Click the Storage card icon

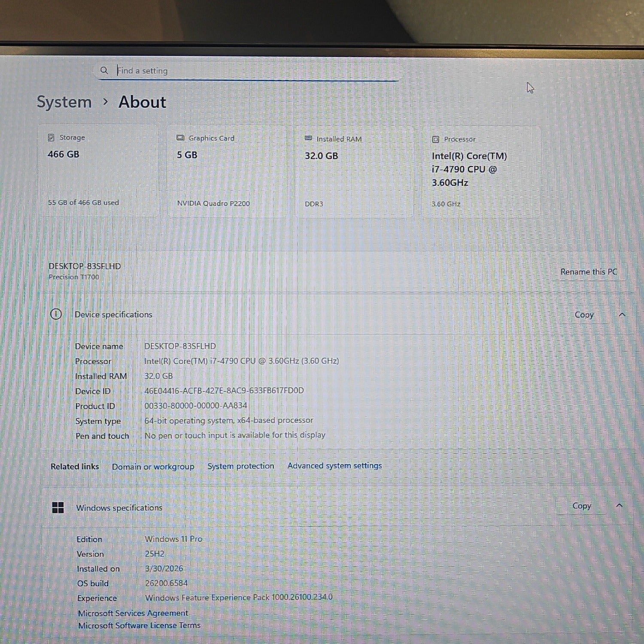(51, 137)
